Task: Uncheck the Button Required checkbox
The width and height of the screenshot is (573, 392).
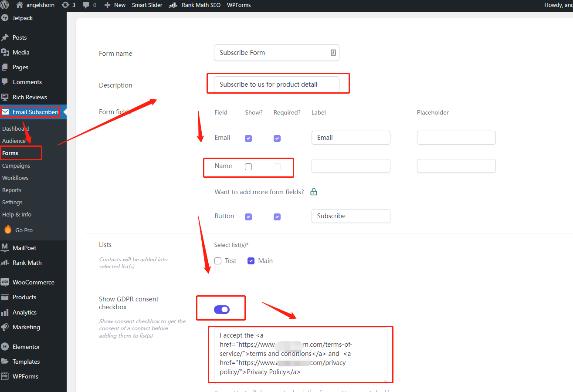Action: (x=277, y=216)
